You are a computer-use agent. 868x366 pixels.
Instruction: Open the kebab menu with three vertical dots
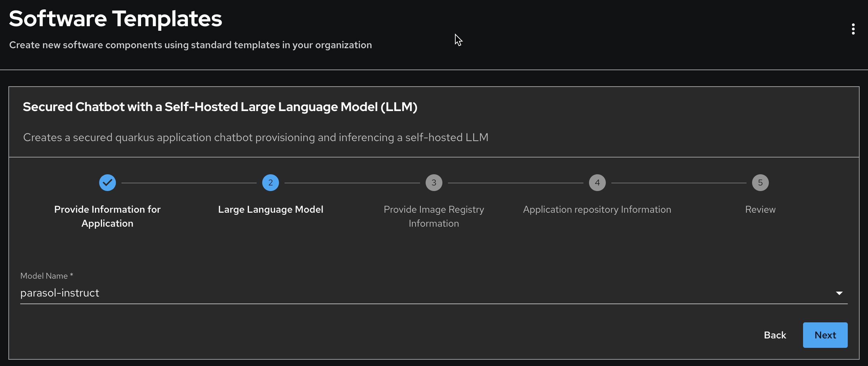[853, 29]
